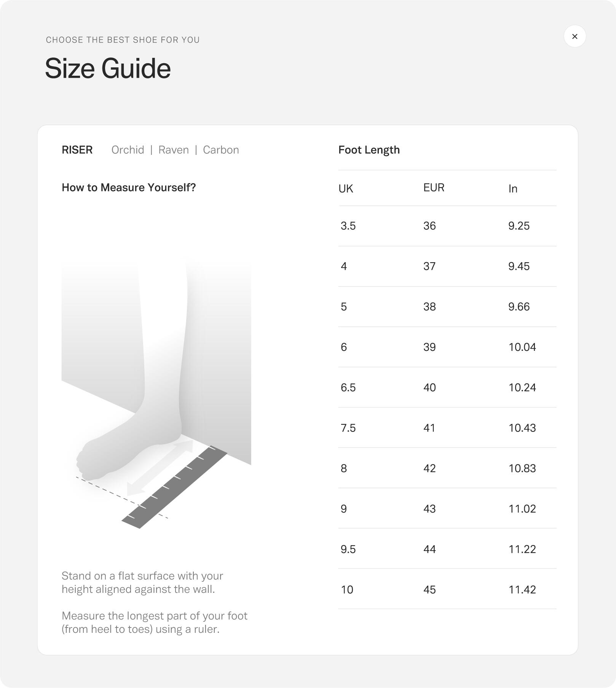
Task: Switch to the Raven tab
Action: [174, 150]
